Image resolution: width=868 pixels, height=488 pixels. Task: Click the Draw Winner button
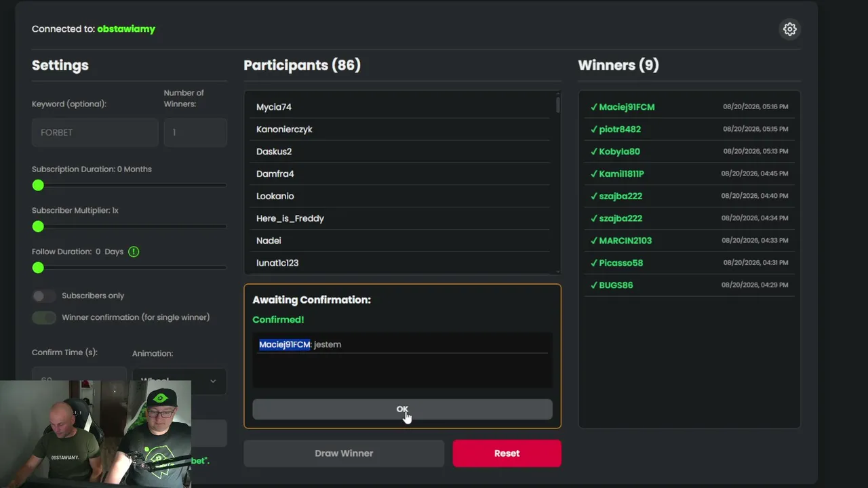(344, 453)
